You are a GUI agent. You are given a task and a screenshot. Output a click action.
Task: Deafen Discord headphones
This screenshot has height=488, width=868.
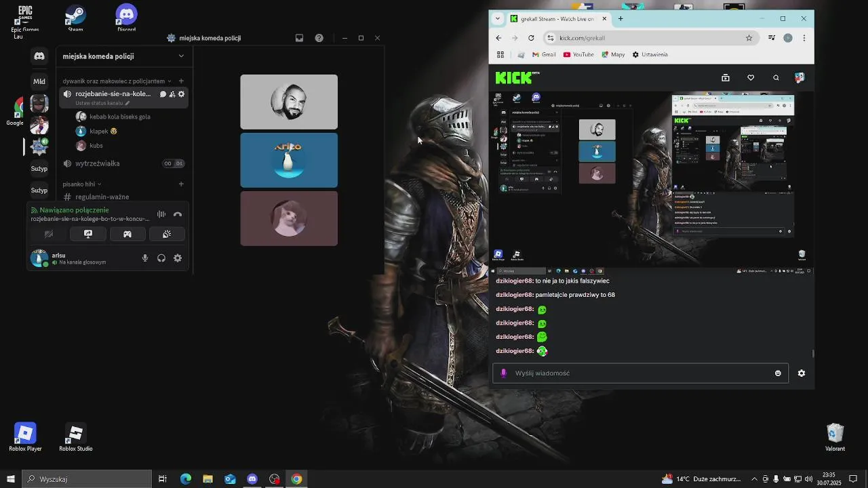click(161, 258)
